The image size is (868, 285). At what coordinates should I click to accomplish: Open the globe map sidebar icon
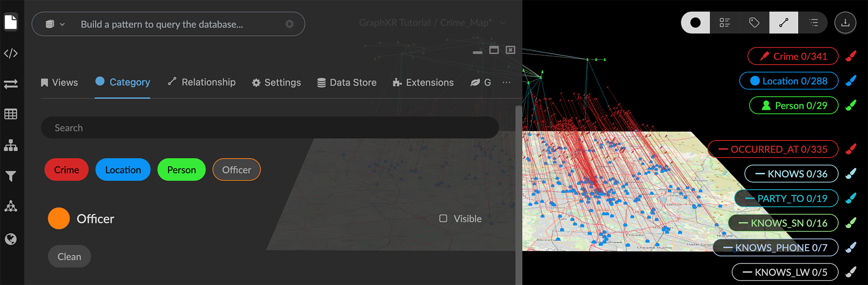(11, 239)
